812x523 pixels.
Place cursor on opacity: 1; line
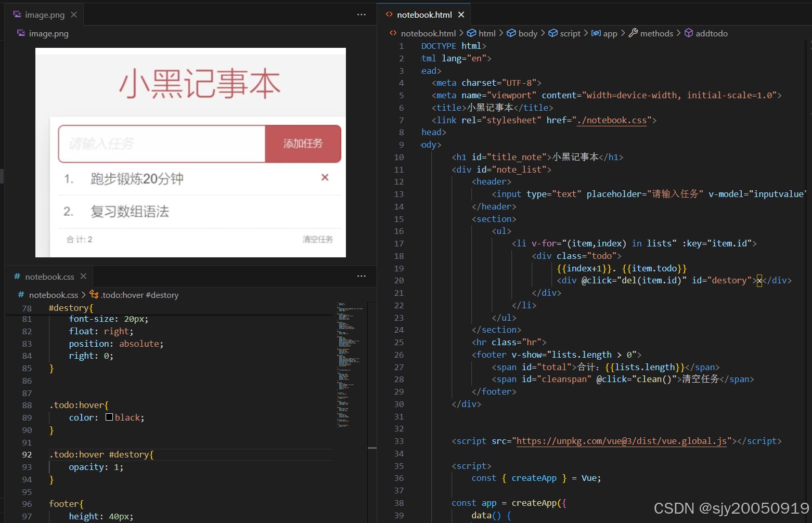click(96, 467)
